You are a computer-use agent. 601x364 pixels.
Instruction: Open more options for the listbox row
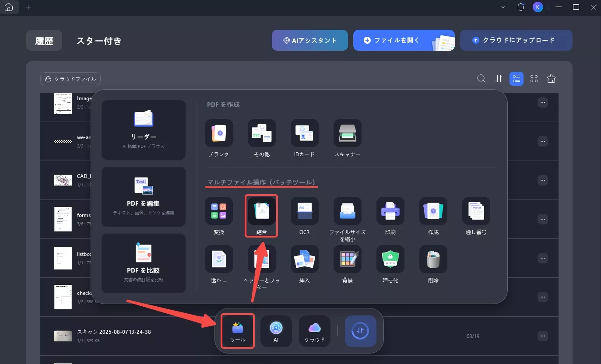543,258
